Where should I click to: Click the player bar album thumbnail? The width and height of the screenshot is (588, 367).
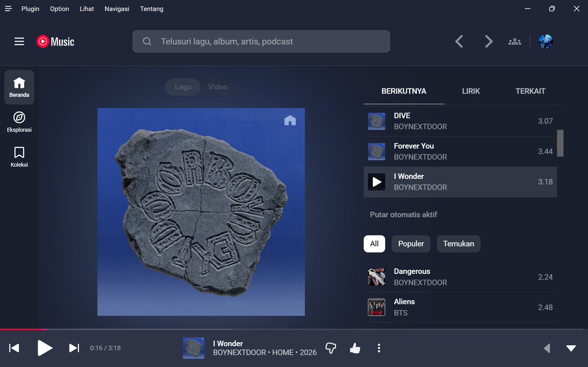coord(194,348)
